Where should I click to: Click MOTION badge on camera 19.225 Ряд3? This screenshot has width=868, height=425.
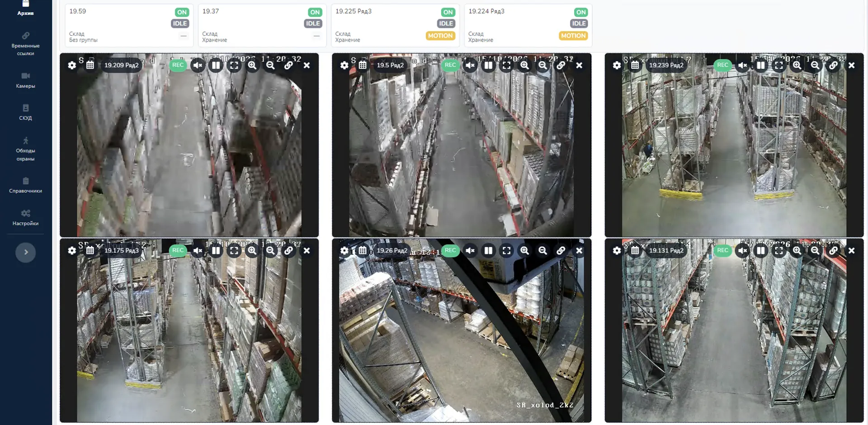click(440, 36)
